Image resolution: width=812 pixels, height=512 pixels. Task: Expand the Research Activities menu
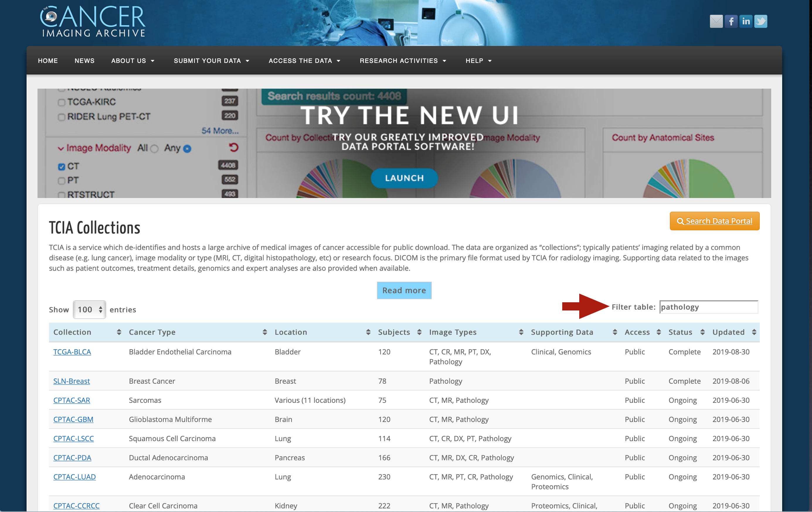coord(403,61)
